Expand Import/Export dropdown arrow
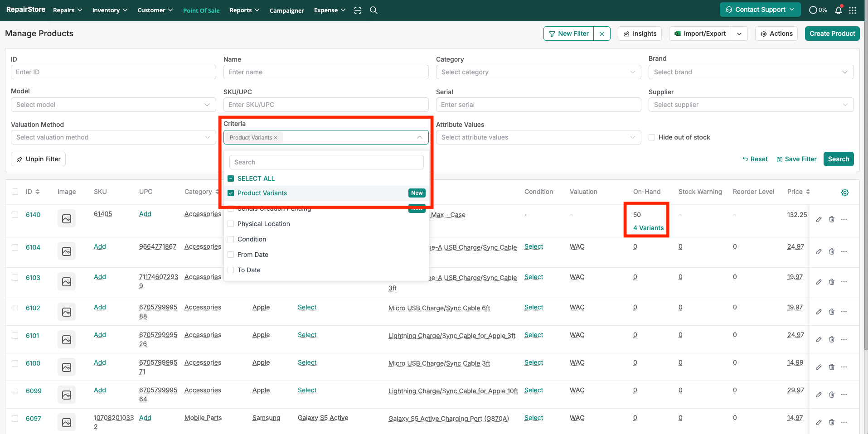This screenshot has width=868, height=434. 739,34
